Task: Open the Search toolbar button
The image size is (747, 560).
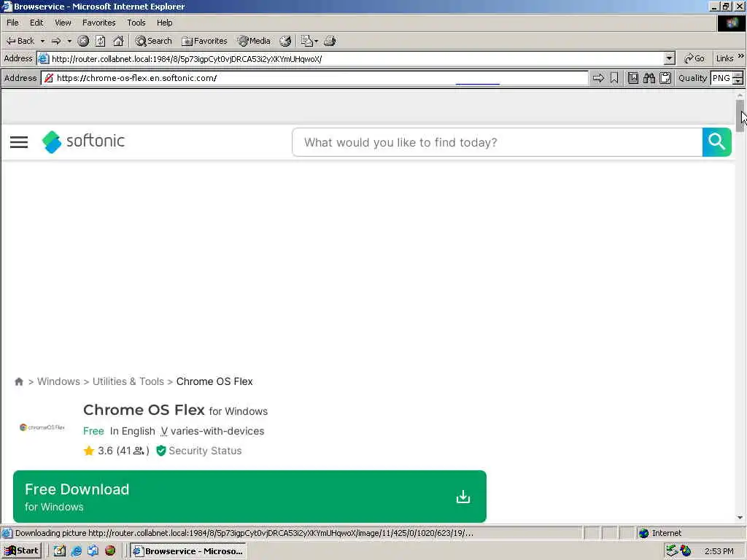Action: pyautogui.click(x=153, y=41)
